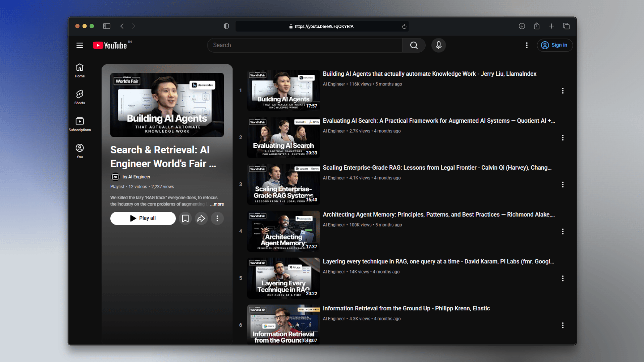Click the search magnifier button
Image resolution: width=644 pixels, height=362 pixels.
pos(414,45)
